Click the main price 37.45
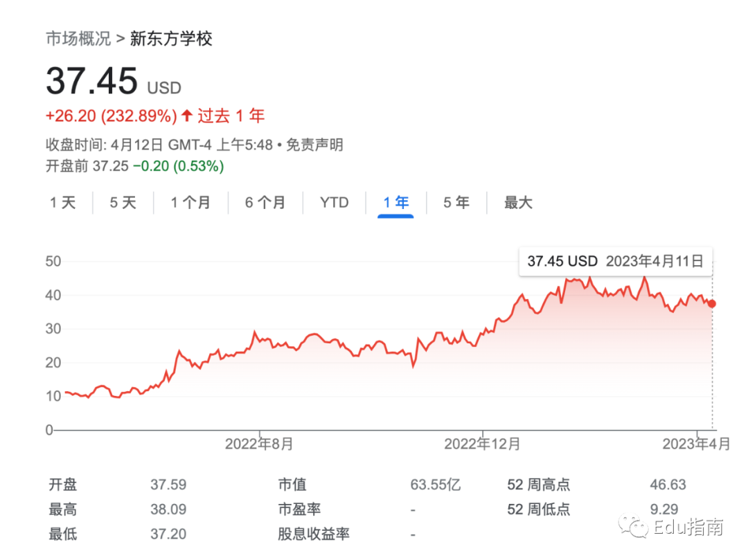 pos(92,80)
